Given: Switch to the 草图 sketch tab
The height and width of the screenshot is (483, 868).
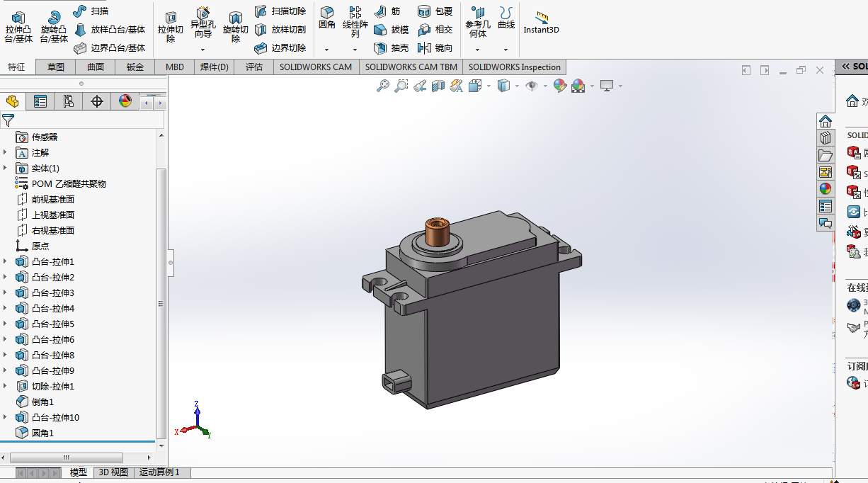Looking at the screenshot, I should (56, 67).
